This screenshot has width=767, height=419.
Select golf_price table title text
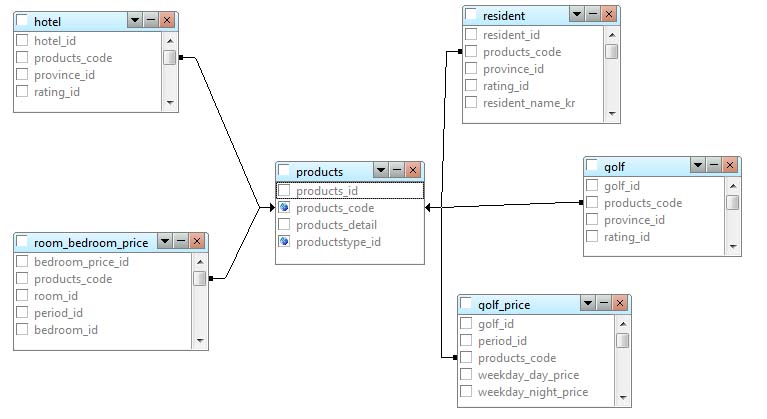(x=504, y=305)
